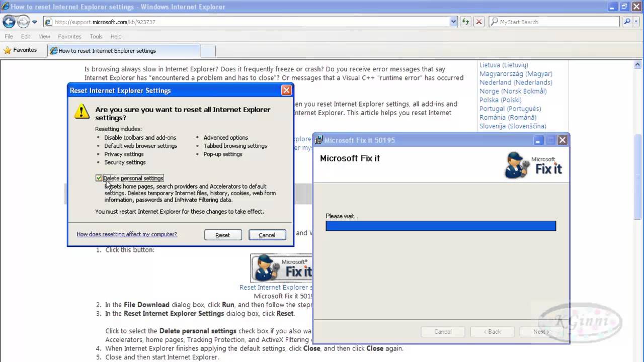Open the Tools menu

[x=96, y=36]
